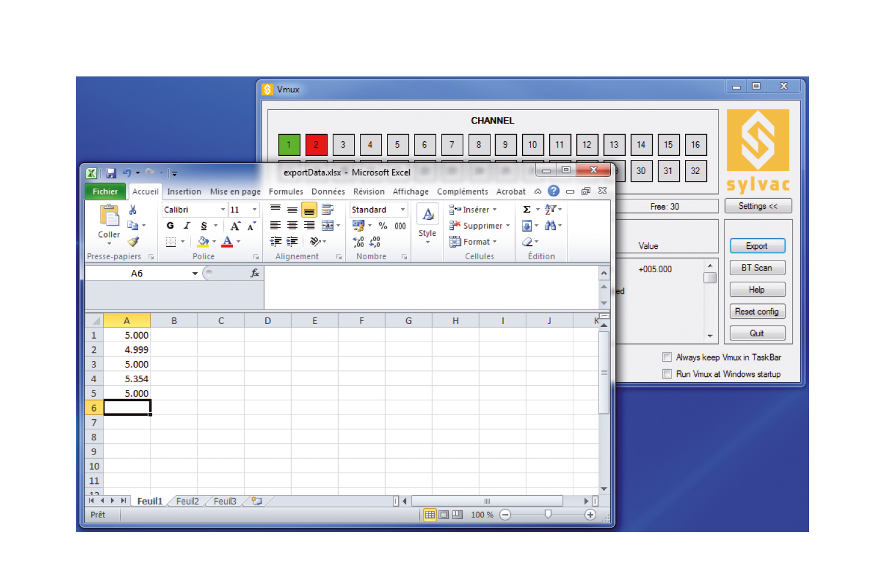Center cell text horizontally

(292, 225)
